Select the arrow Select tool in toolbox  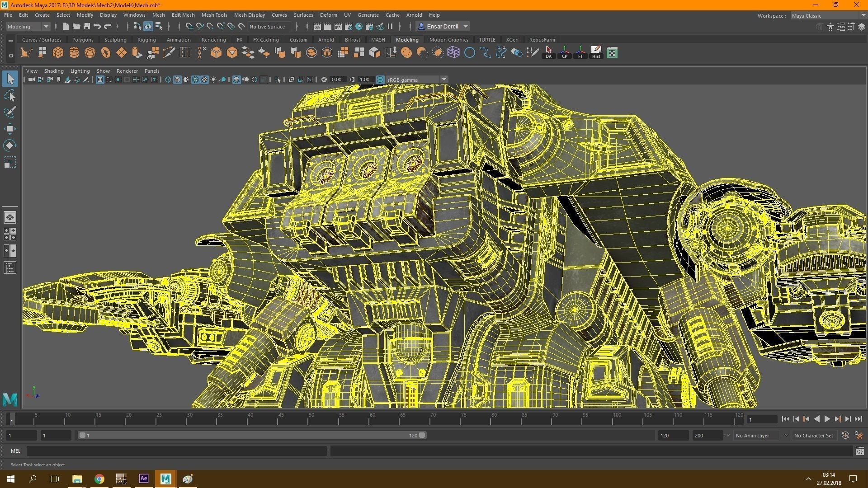click(10, 79)
